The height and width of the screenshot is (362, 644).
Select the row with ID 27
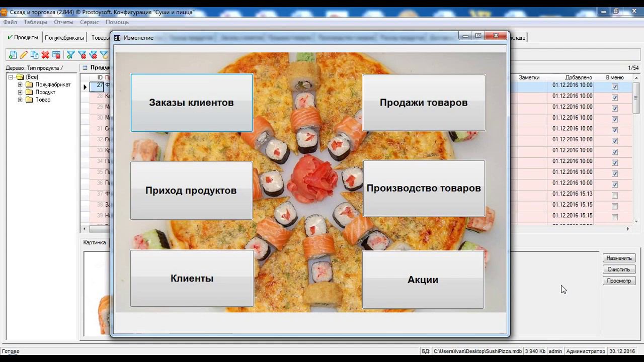pyautogui.click(x=97, y=86)
